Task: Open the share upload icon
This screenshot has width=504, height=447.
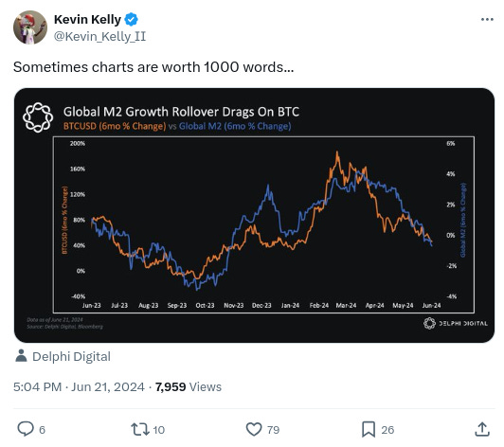Action: point(482,429)
